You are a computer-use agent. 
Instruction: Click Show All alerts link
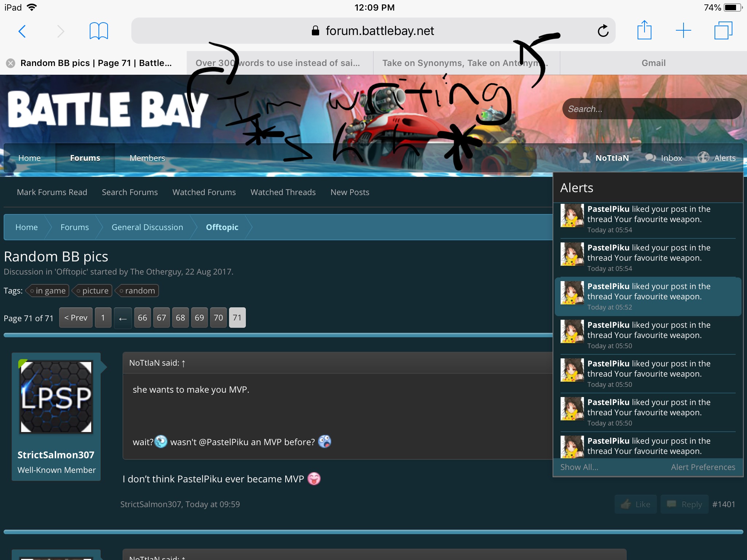coord(579,467)
